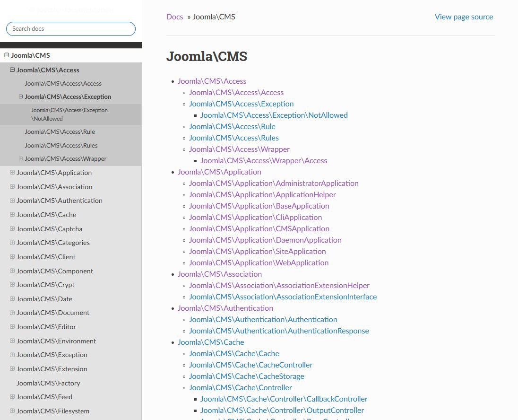Expand the Joomla\CMS\Extension sidebar node

pyautogui.click(x=12, y=369)
